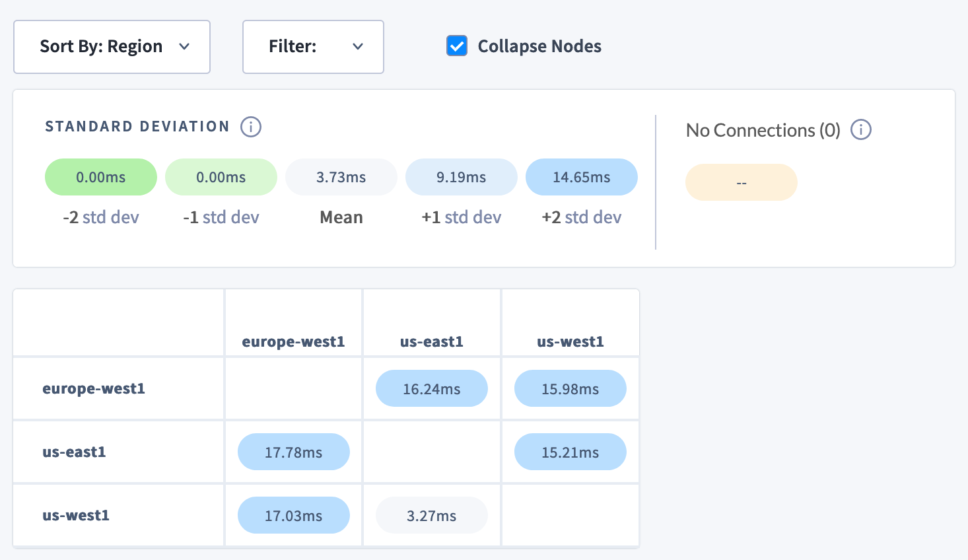Screen dimensions: 968x560
Task: Select the europe-west1 column header
Action: (293, 341)
